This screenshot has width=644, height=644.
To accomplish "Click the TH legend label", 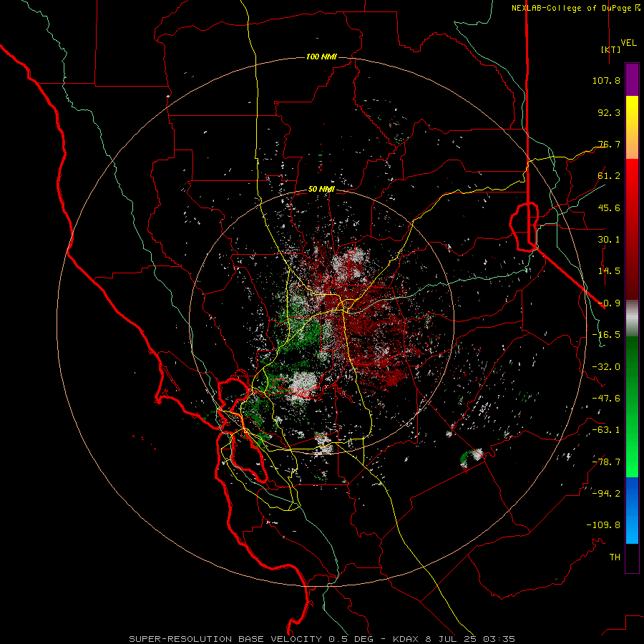I will click(615, 557).
